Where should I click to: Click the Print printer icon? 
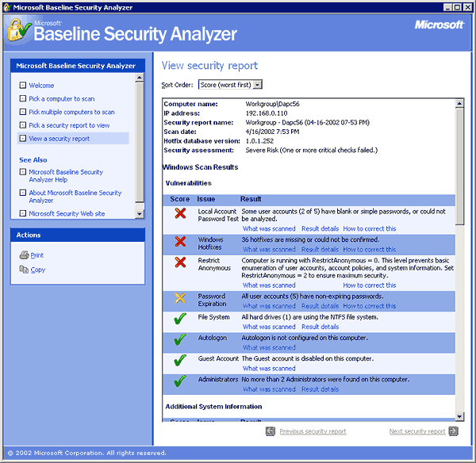24,254
